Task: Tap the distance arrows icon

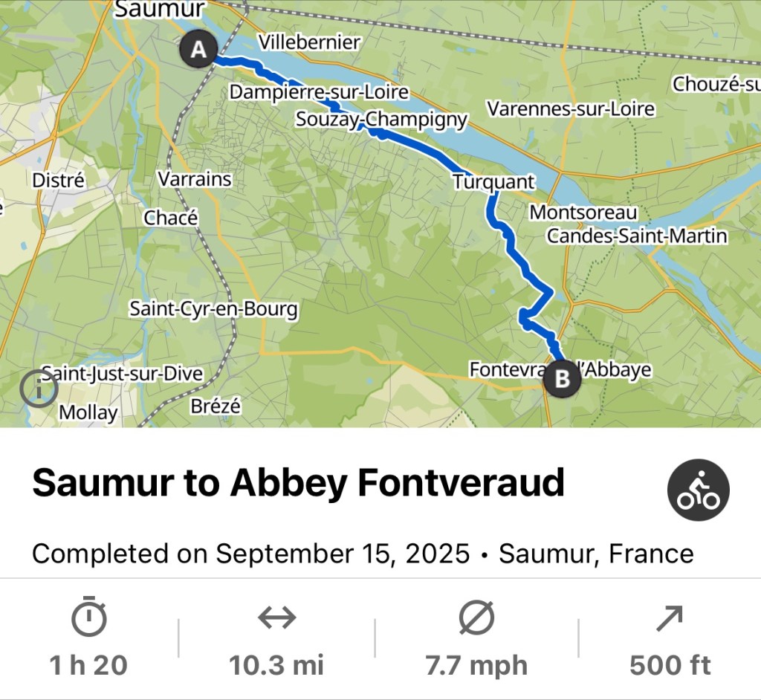Action: pyautogui.click(x=276, y=618)
